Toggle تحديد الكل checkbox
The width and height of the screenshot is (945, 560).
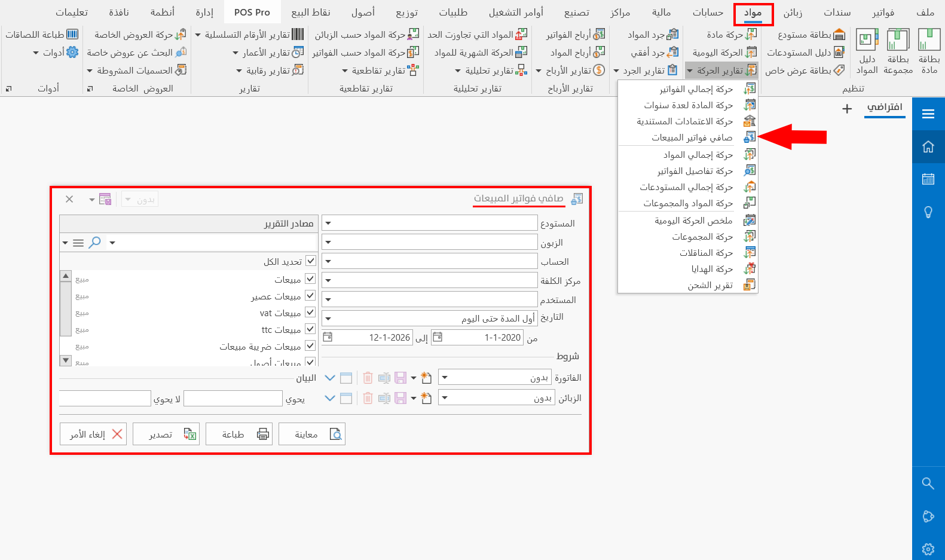310,261
